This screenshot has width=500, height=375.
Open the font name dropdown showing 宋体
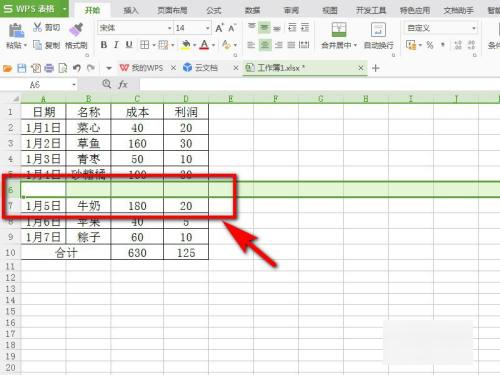[x=170, y=28]
